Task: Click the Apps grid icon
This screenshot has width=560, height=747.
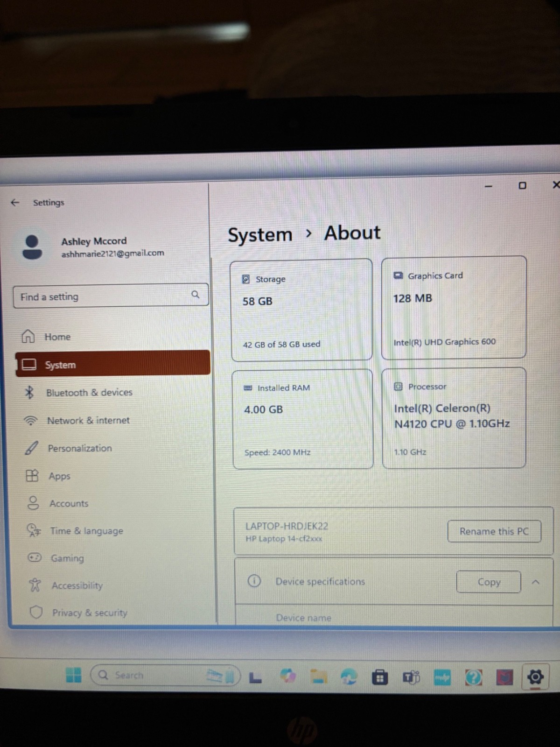Action: pyautogui.click(x=32, y=475)
